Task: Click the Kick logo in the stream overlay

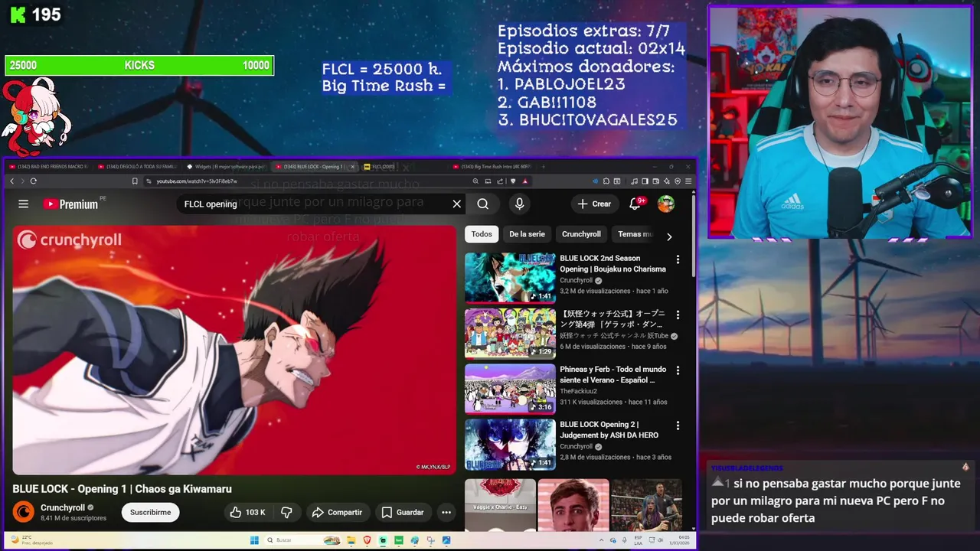Action: pyautogui.click(x=17, y=15)
